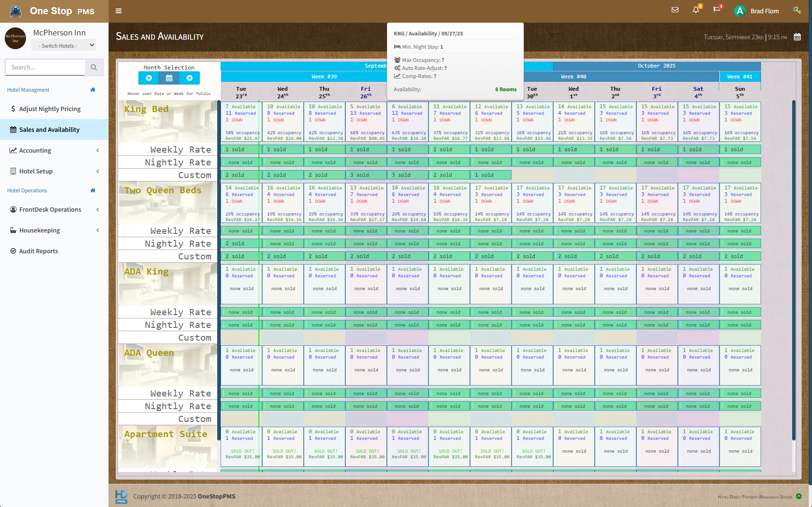Viewport: 812px width, 507px height.
Task: Open the notifications bell icon
Action: (x=696, y=10)
